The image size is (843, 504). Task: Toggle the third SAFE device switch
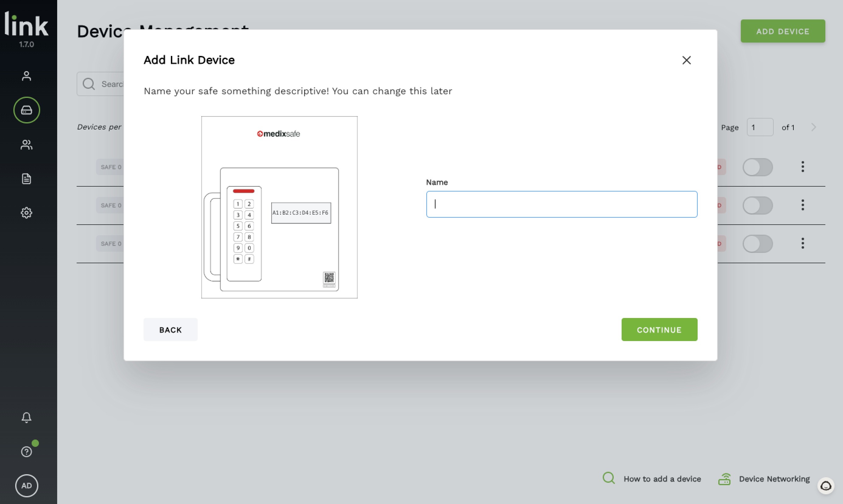point(758,243)
